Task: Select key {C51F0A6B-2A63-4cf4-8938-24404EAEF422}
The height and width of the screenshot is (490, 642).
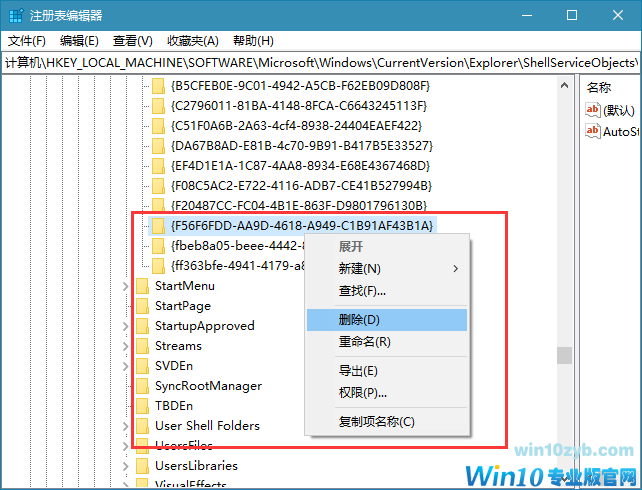Action: coord(296,126)
